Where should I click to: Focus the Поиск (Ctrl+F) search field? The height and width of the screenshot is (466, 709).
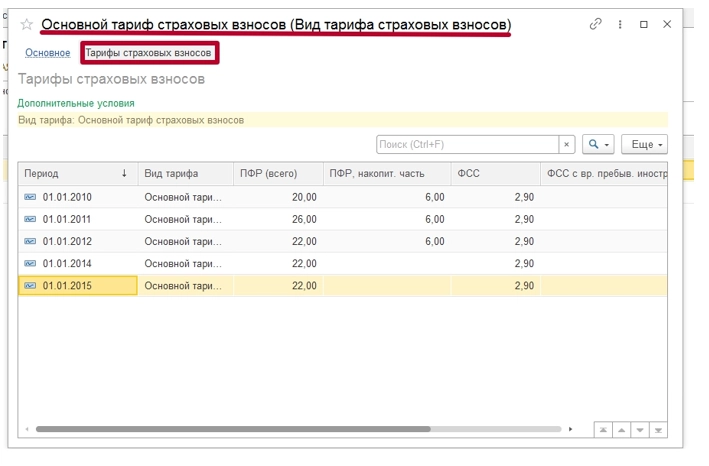pyautogui.click(x=468, y=145)
